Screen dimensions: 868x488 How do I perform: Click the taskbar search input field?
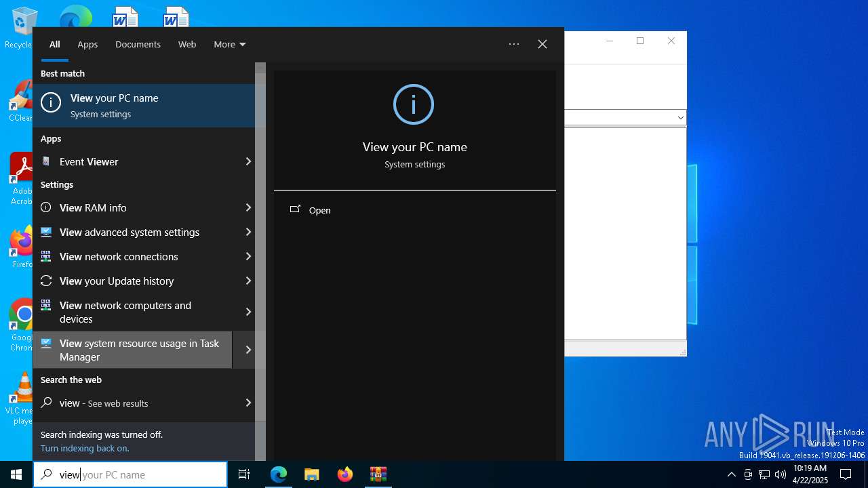130,474
